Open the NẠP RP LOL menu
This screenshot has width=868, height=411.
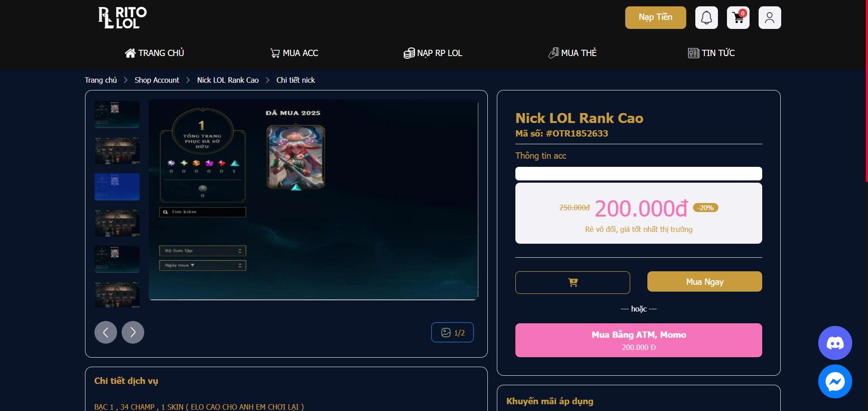[x=433, y=53]
